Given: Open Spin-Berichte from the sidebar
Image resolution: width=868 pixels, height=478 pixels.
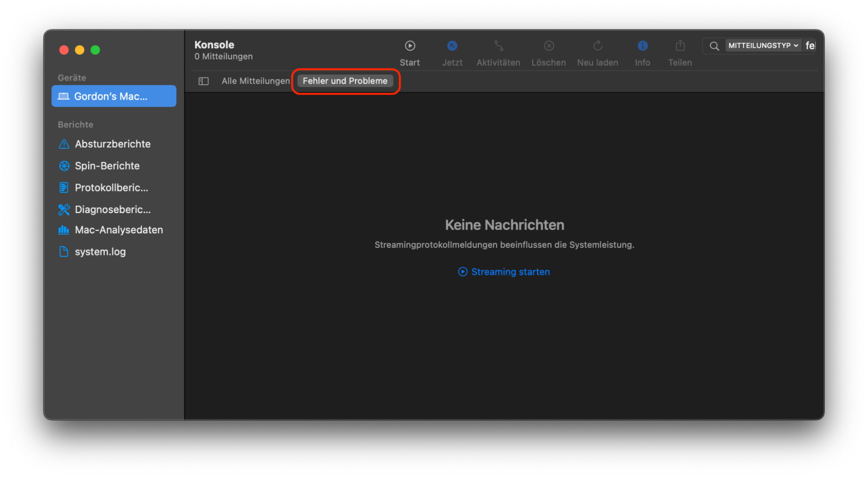Looking at the screenshot, I should [107, 165].
